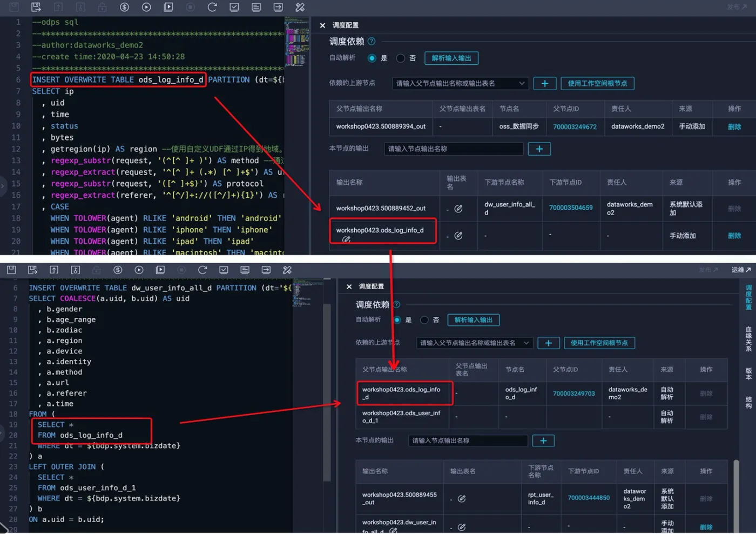Image resolution: width=756 pixels, height=534 pixels.
Task: Reload the ods_log_info_d editor with the refresh icon
Action: point(212,7)
